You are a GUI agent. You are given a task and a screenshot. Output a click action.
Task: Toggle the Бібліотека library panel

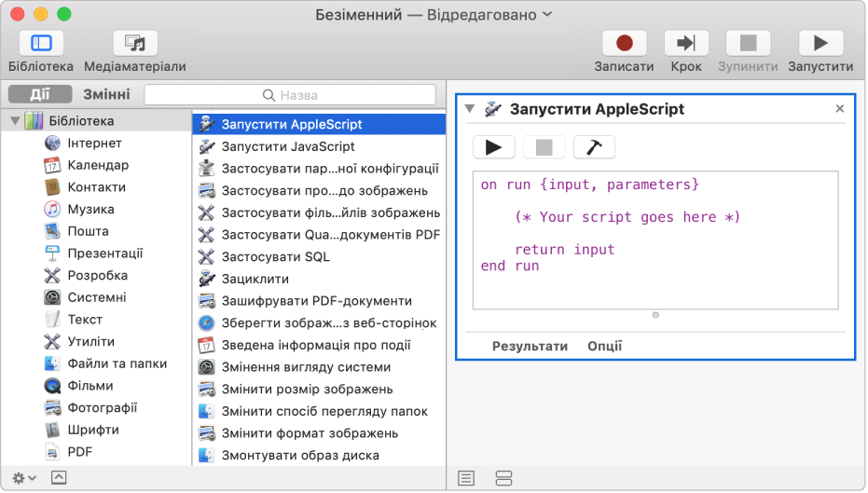41,43
